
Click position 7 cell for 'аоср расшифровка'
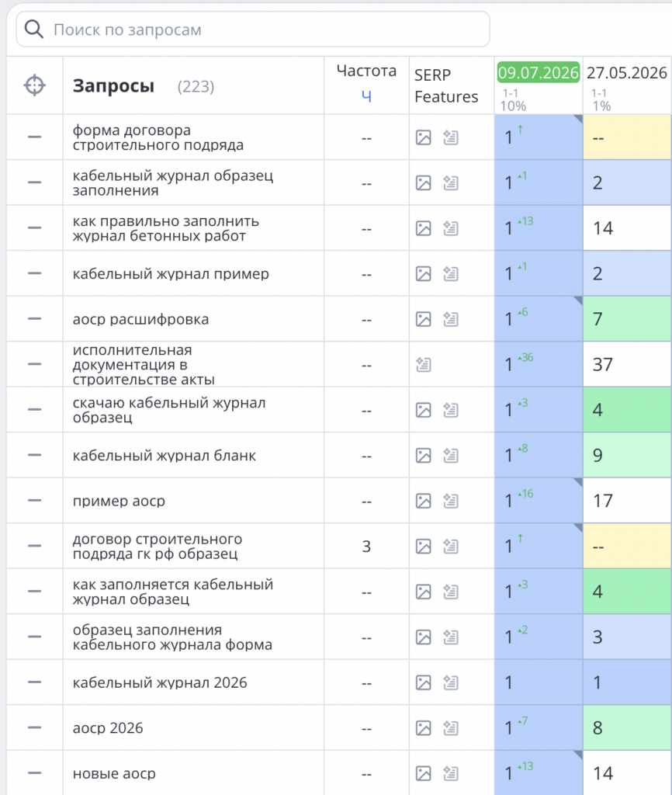click(x=628, y=319)
